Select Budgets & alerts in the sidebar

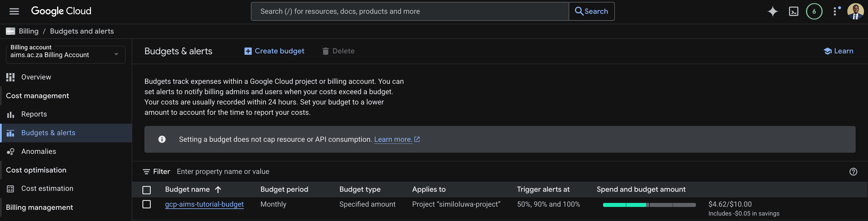pos(66,133)
